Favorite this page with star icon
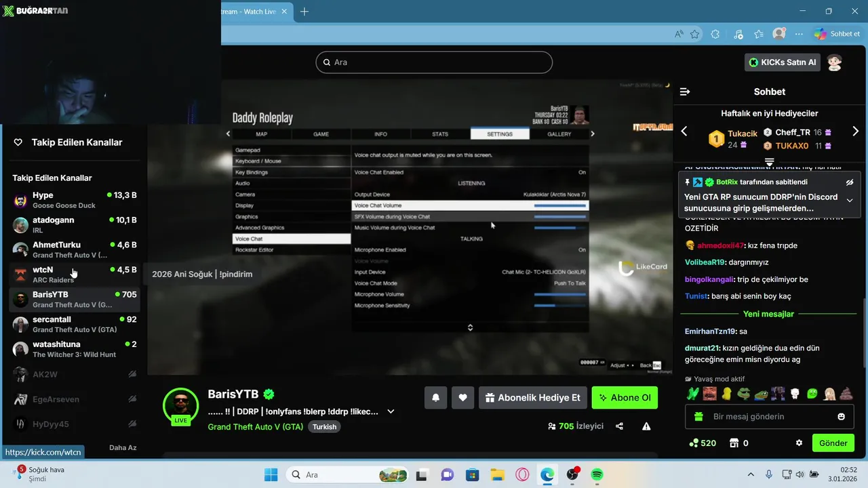Image resolution: width=868 pixels, height=488 pixels. [695, 34]
